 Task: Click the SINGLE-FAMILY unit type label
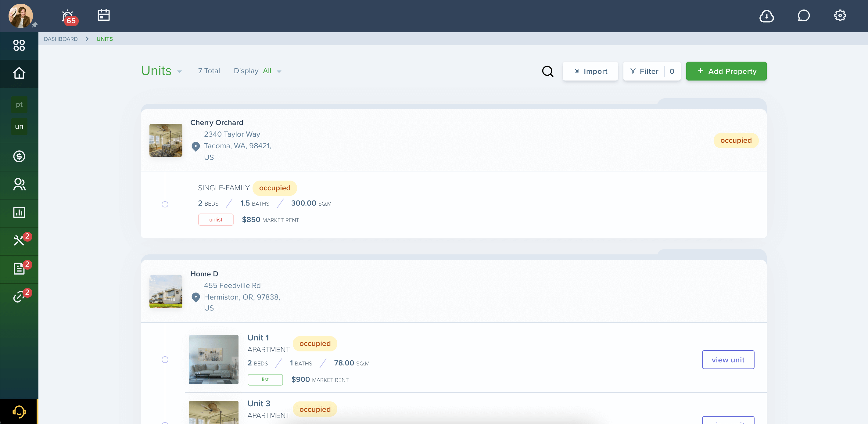[224, 188]
